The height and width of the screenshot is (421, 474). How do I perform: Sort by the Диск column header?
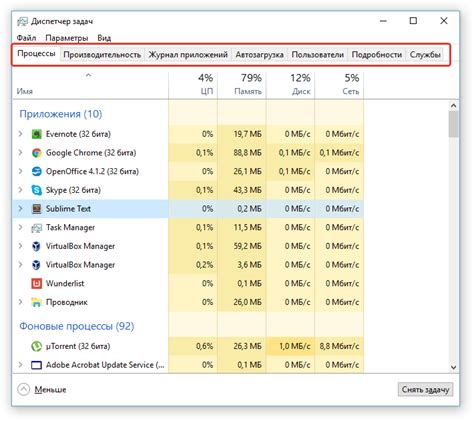tap(290, 85)
